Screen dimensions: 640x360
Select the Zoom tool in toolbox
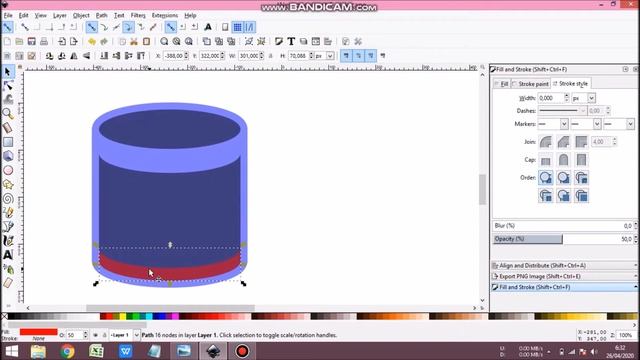8,113
